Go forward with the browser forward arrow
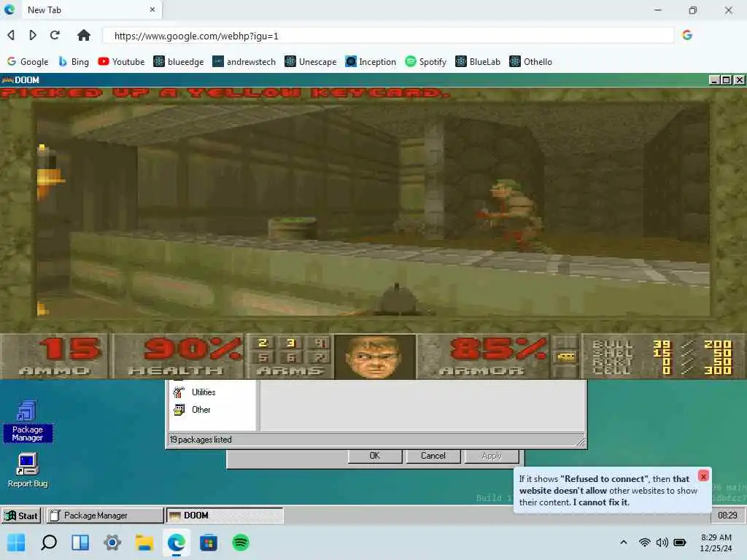 pyautogui.click(x=32, y=35)
